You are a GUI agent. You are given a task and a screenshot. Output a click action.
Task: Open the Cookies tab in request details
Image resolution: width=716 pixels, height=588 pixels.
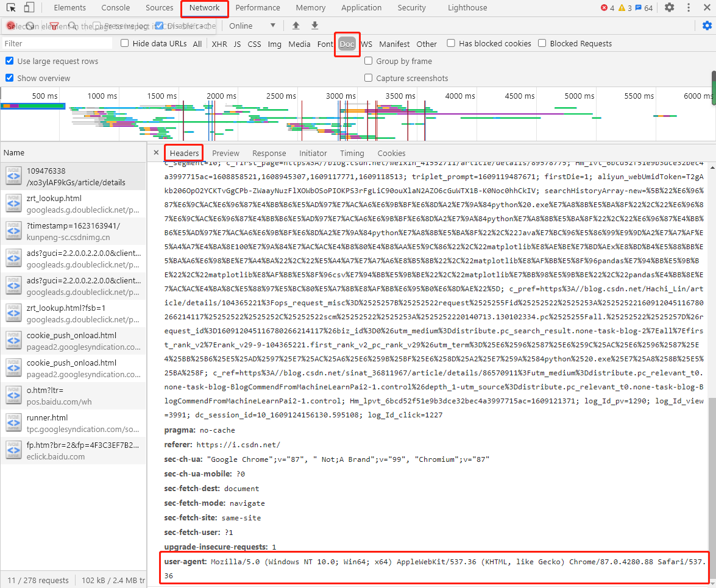391,153
